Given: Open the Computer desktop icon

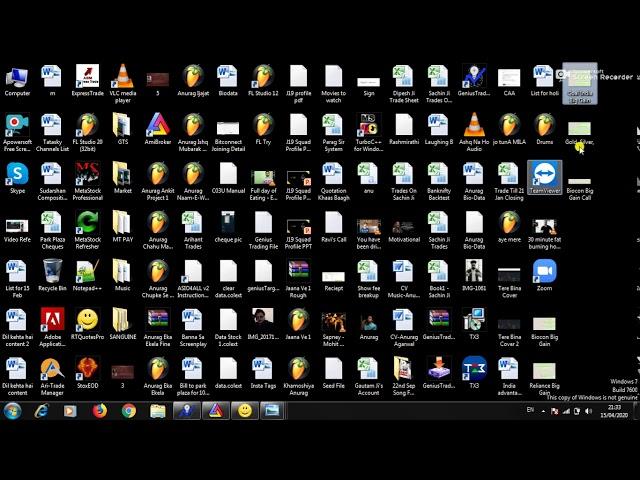Looking at the screenshot, I should tap(17, 81).
